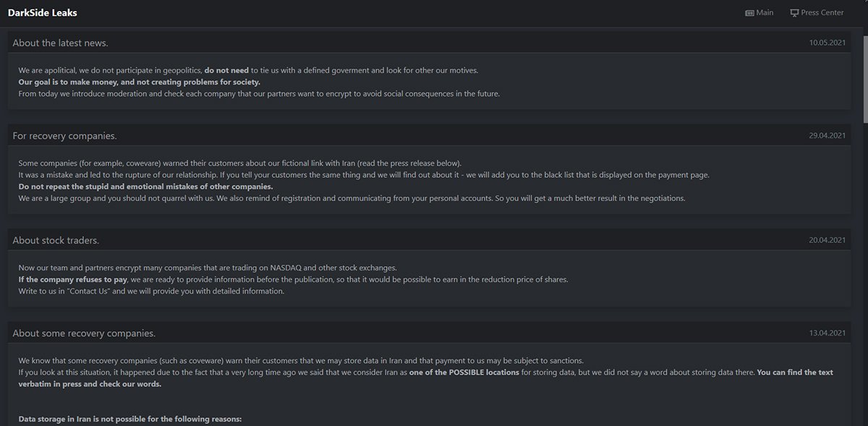Screen dimensions: 868x426
Task: Click the 20.04.2021 post date
Action: tap(827, 240)
